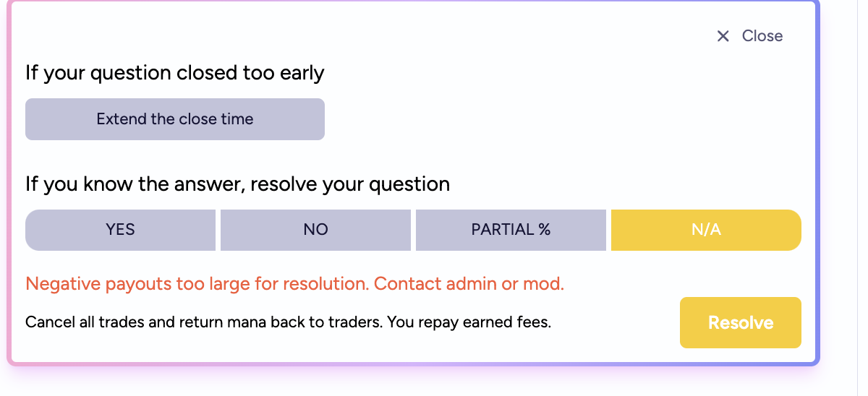
Task: Select the YES resolution option
Action: tap(120, 230)
